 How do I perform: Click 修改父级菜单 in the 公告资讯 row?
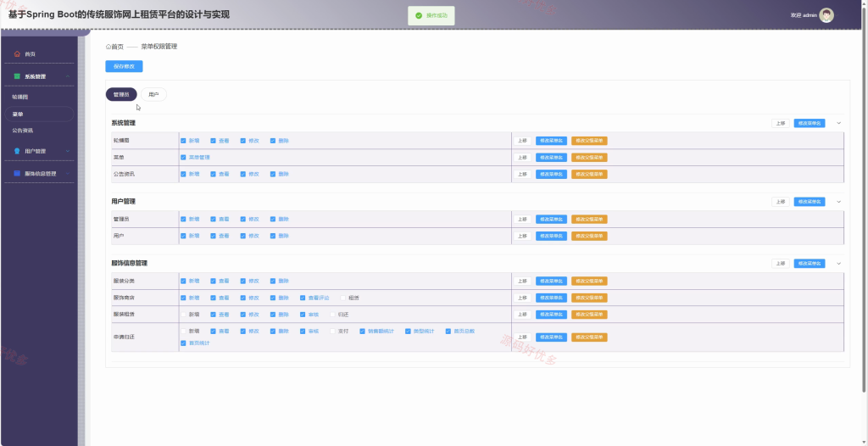(x=589, y=174)
